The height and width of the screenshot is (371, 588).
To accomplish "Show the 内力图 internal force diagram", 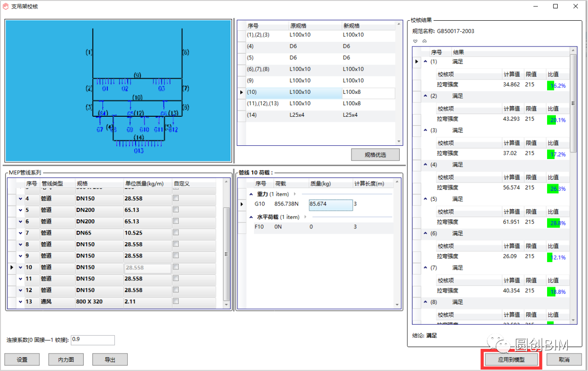I will click(66, 360).
